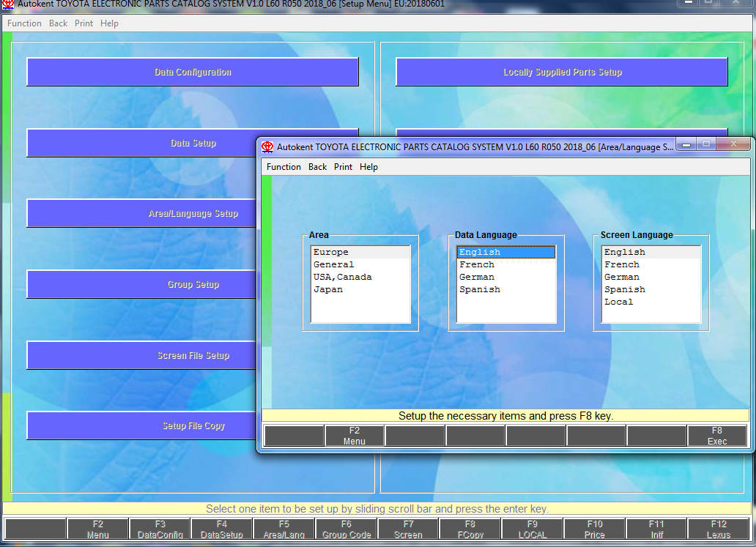Click Locally Supplied Parts Setup button

pyautogui.click(x=562, y=72)
